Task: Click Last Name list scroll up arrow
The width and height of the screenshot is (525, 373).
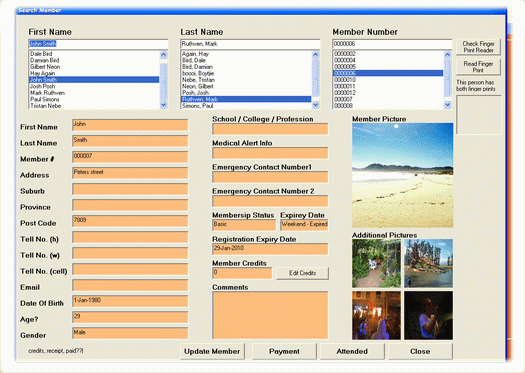Action: coord(315,55)
